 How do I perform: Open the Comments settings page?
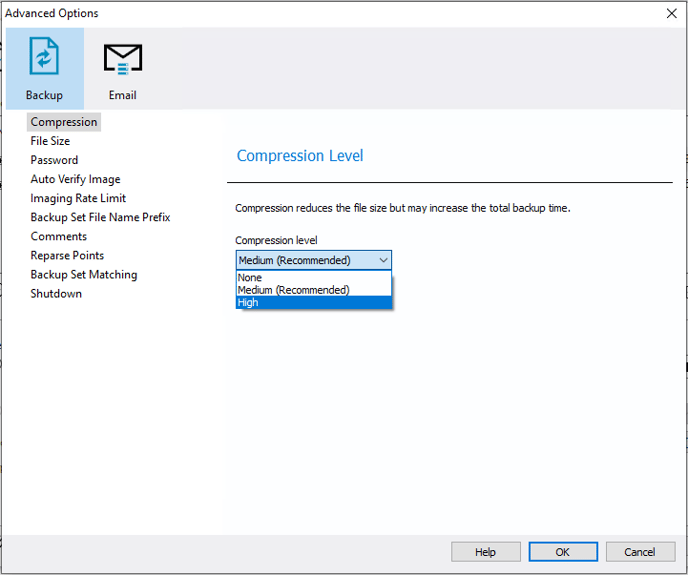(59, 237)
